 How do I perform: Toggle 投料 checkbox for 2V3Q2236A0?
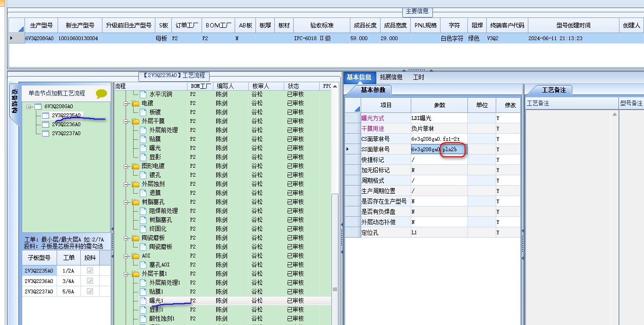[90, 281]
